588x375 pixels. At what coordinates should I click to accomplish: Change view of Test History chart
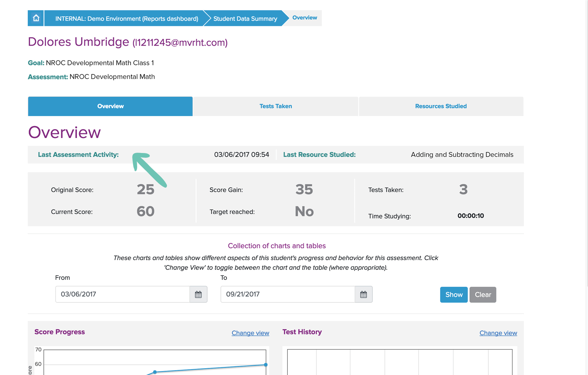[x=498, y=333]
